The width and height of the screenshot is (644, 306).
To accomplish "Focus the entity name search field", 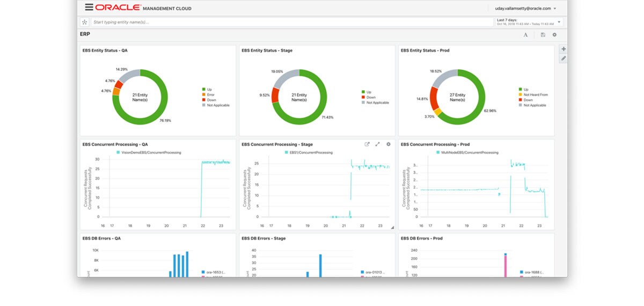I will coord(291,22).
